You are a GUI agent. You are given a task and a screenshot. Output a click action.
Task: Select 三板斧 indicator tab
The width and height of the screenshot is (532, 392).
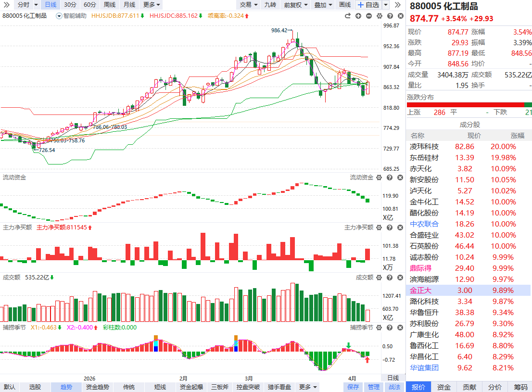[220, 387]
